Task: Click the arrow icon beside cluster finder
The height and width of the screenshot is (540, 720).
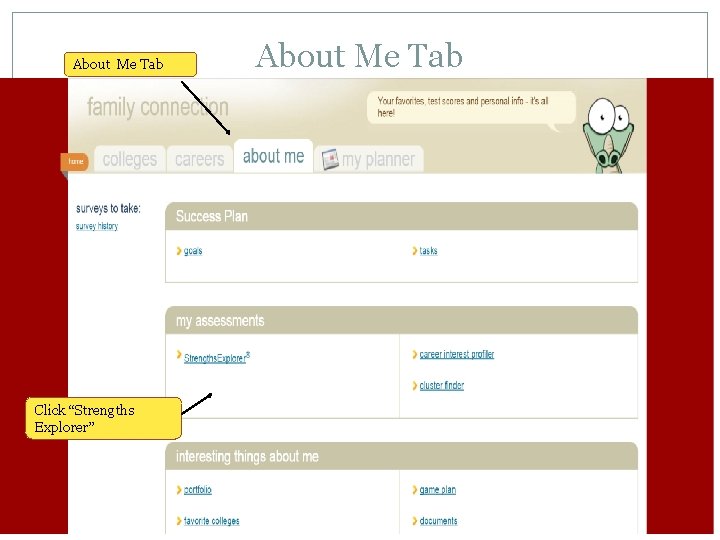Action: [x=415, y=386]
